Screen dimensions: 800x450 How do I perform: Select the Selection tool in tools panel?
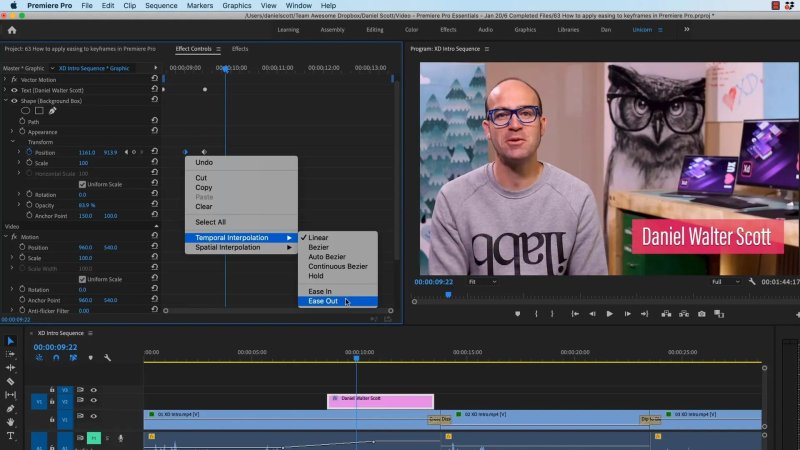pyautogui.click(x=11, y=341)
